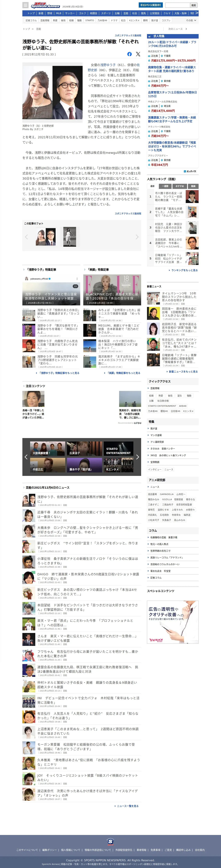This screenshot has width=221, height=868.
Task: Open 野球 in main navigation
Action: pyautogui.click(x=50, y=13)
